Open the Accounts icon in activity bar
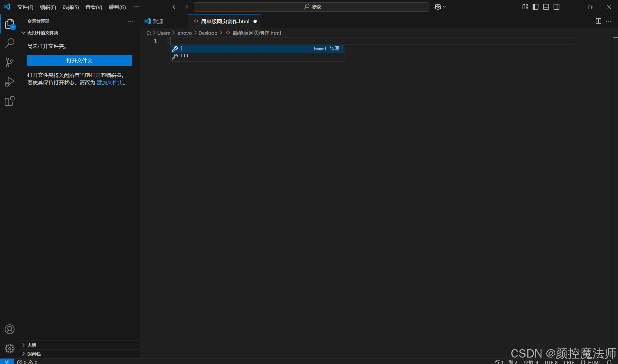The height and width of the screenshot is (364, 618). pos(10,329)
